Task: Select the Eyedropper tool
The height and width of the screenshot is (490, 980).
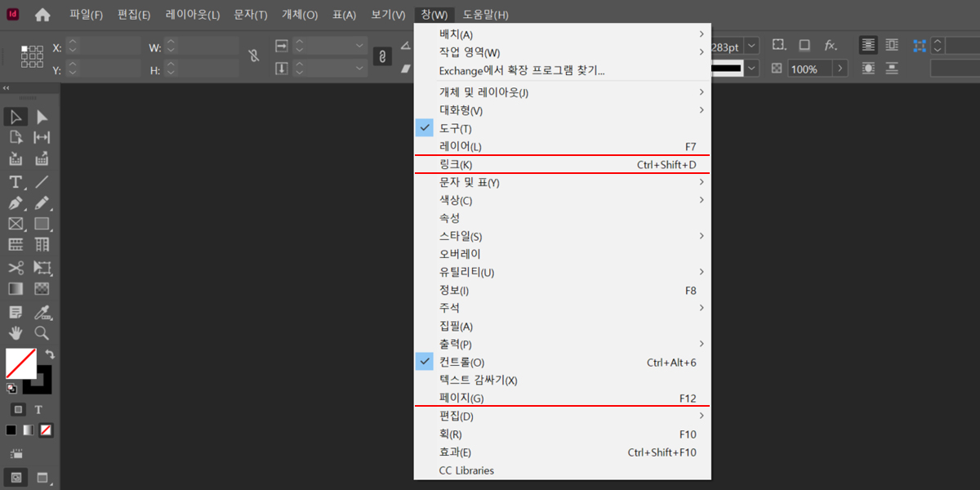Action: tap(41, 311)
